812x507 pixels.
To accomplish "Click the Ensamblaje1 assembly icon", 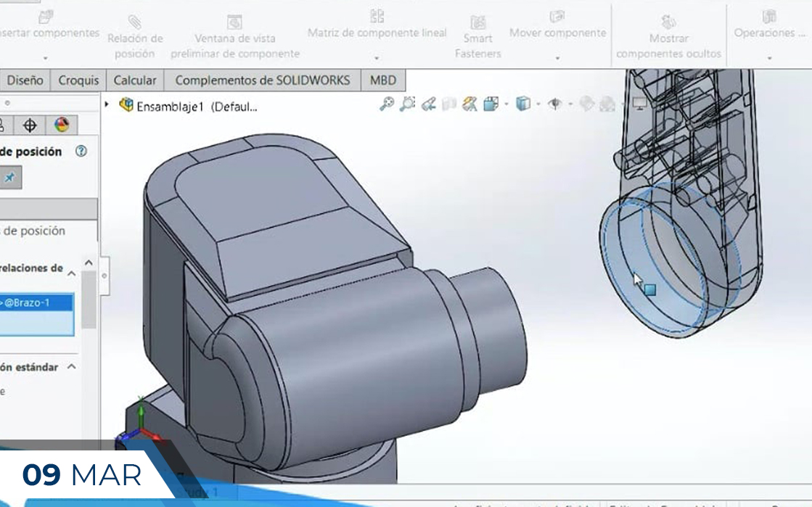I will pos(126,105).
